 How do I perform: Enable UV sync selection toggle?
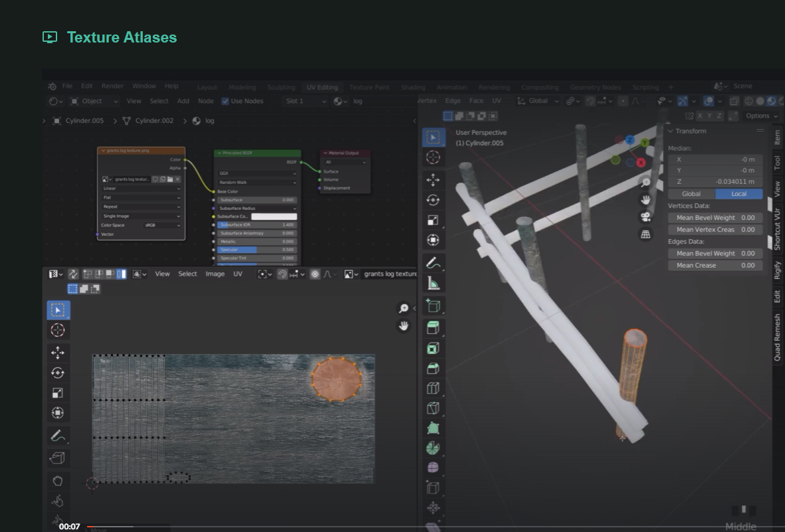pyautogui.click(x=73, y=274)
